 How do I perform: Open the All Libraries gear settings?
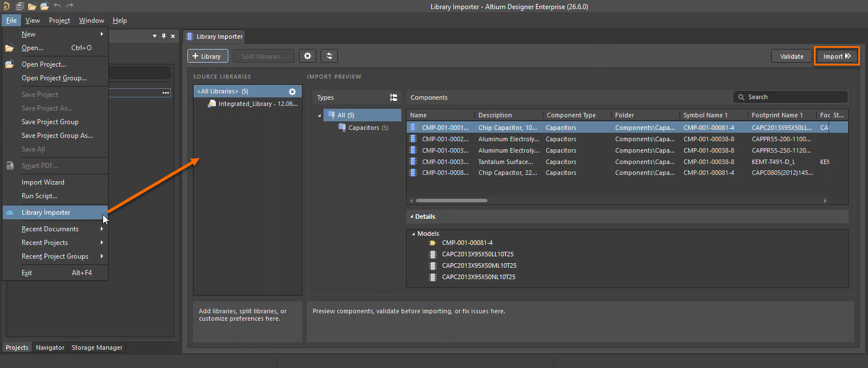tap(292, 91)
